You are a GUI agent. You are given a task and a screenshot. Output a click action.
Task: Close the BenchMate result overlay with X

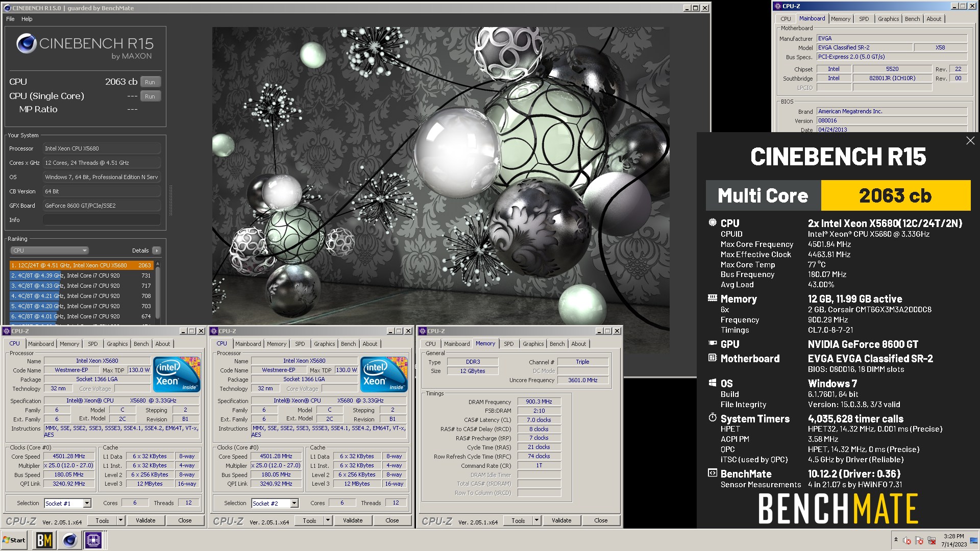970,141
